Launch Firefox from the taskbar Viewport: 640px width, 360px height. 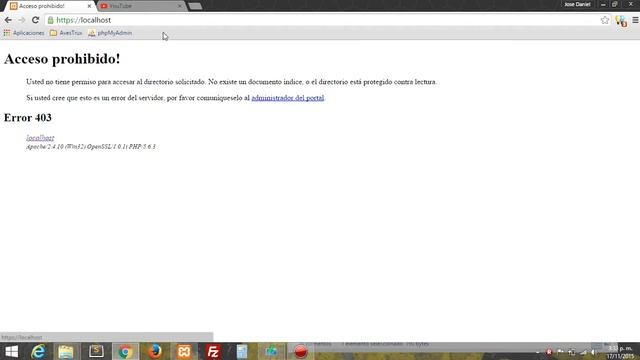[155, 351]
